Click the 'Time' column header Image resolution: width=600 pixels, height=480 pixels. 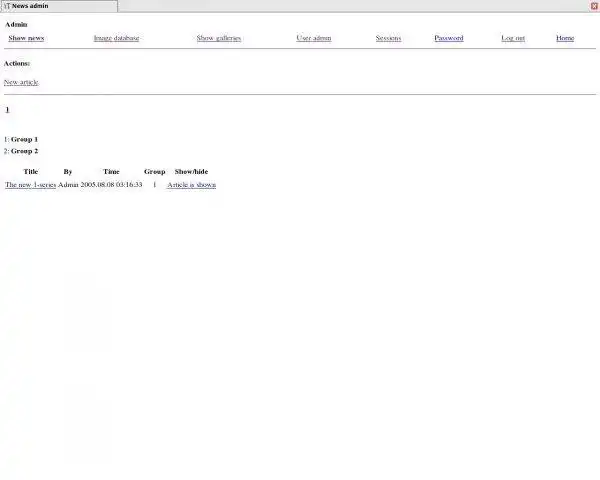pos(111,171)
